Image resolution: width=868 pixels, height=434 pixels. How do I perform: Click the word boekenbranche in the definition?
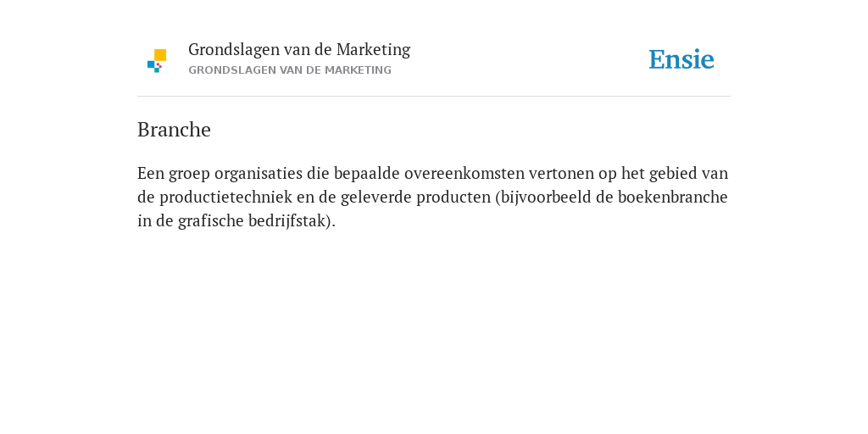coord(672,197)
